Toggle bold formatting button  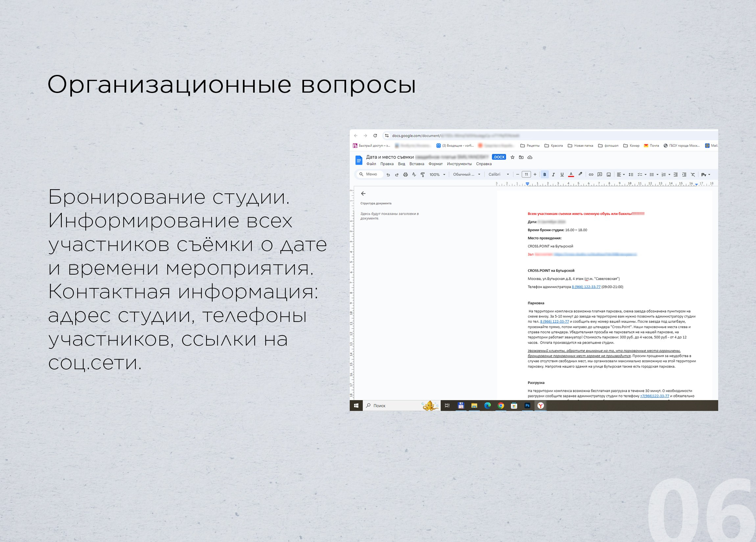pos(545,174)
